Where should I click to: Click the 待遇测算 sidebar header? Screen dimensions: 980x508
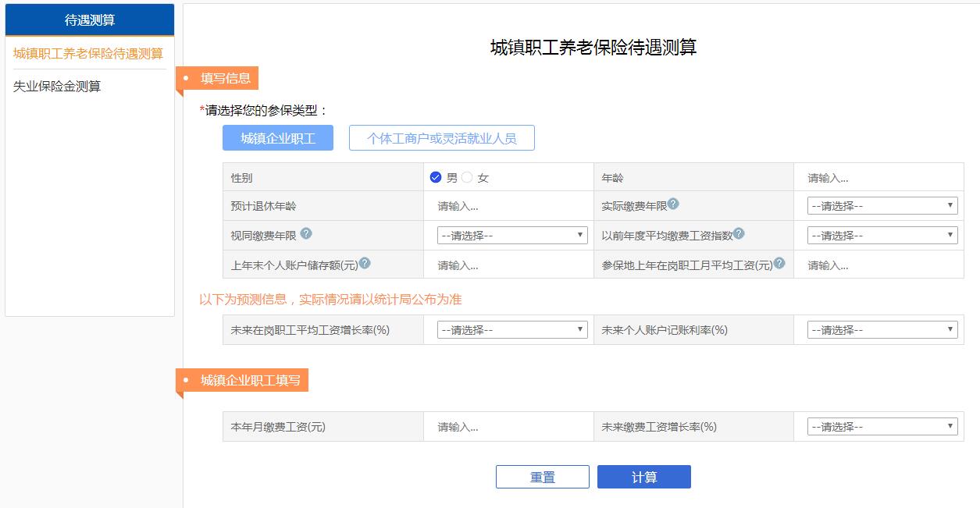tap(90, 20)
